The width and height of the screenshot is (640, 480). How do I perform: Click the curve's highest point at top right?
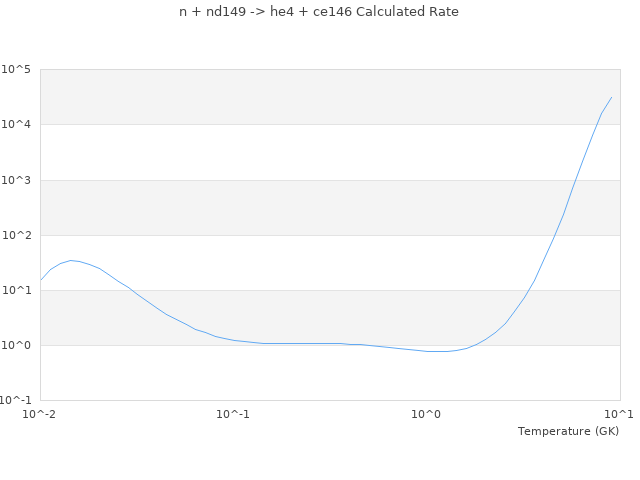coord(611,98)
